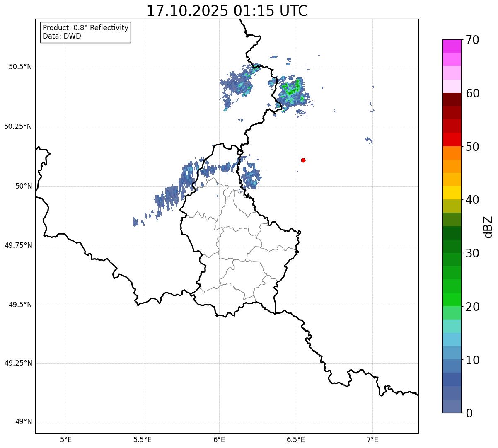Click the Product: 0.8° Reflectivity label

click(x=86, y=28)
